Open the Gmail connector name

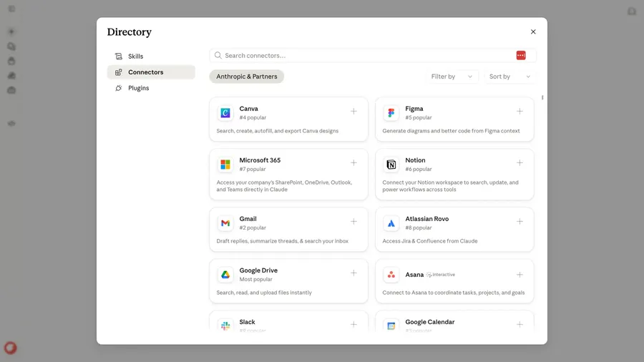[x=248, y=219]
